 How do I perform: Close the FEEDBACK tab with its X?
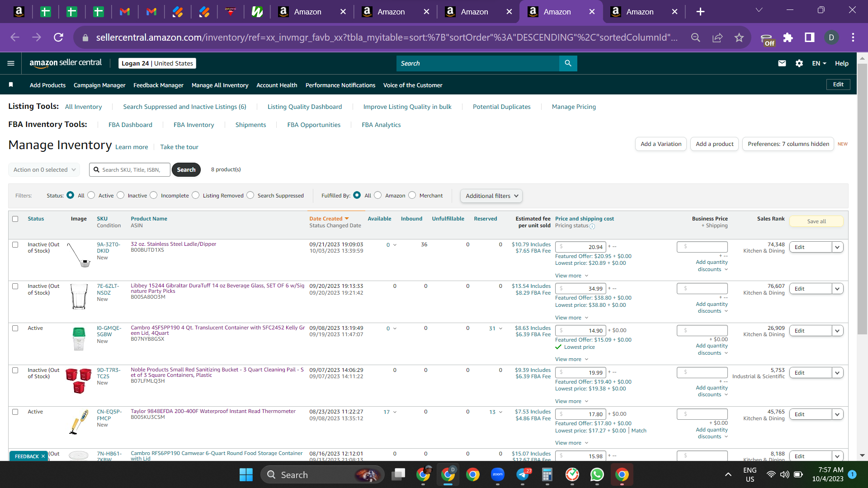coord(43,456)
